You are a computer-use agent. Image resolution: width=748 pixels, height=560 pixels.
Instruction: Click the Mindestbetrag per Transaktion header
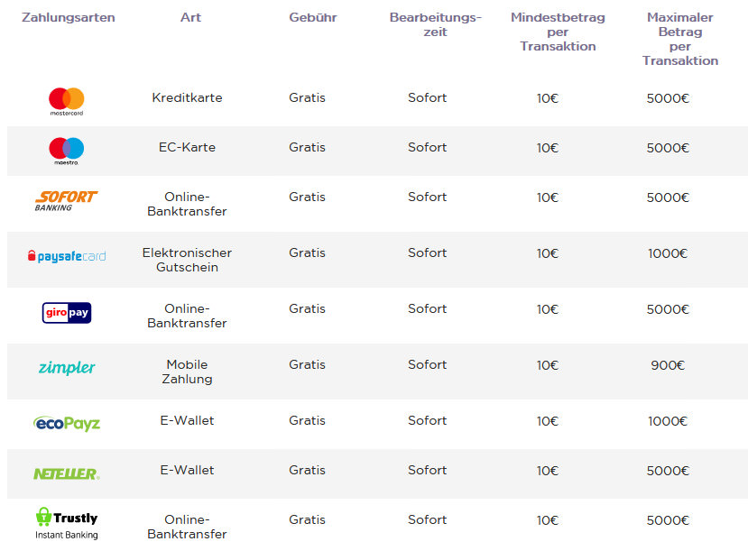[558, 32]
